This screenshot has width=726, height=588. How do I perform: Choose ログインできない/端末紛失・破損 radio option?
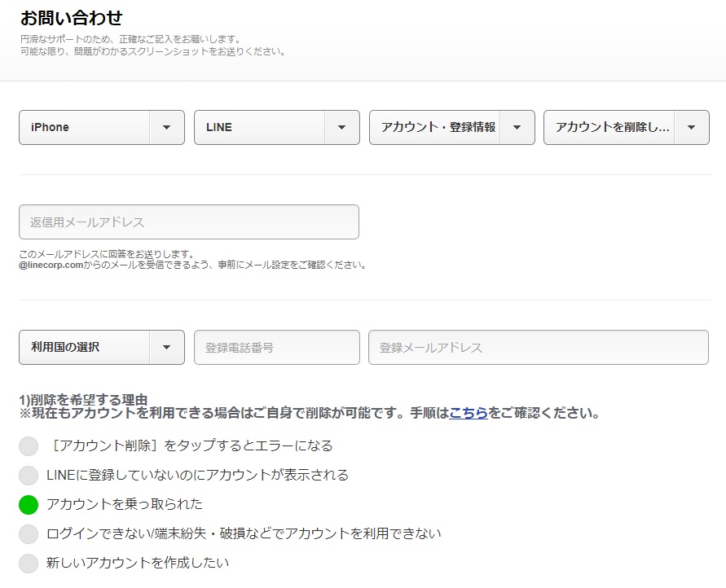point(29,534)
